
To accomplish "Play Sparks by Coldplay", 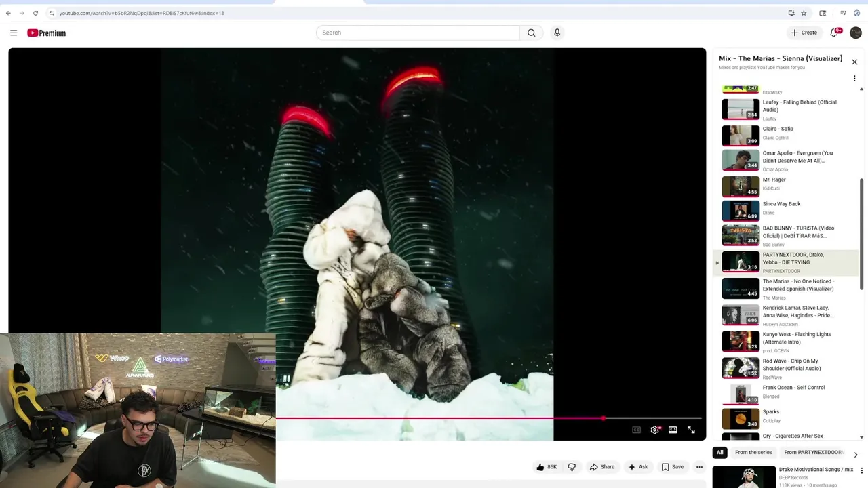I will [x=786, y=418].
